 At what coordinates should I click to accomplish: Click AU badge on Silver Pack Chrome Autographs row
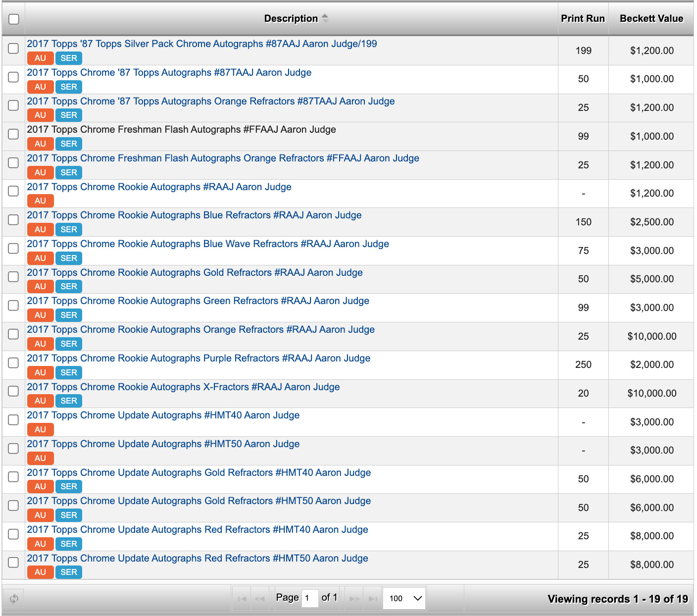coord(40,58)
